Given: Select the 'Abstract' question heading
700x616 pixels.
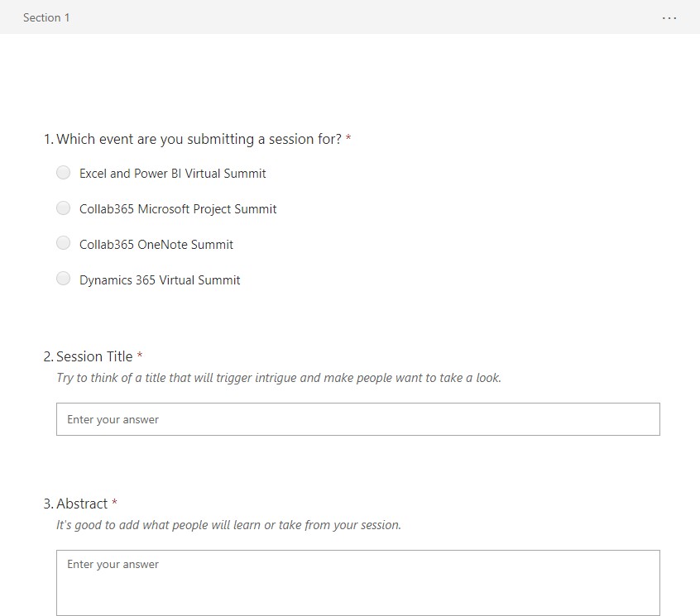Looking at the screenshot, I should (x=75, y=504).
